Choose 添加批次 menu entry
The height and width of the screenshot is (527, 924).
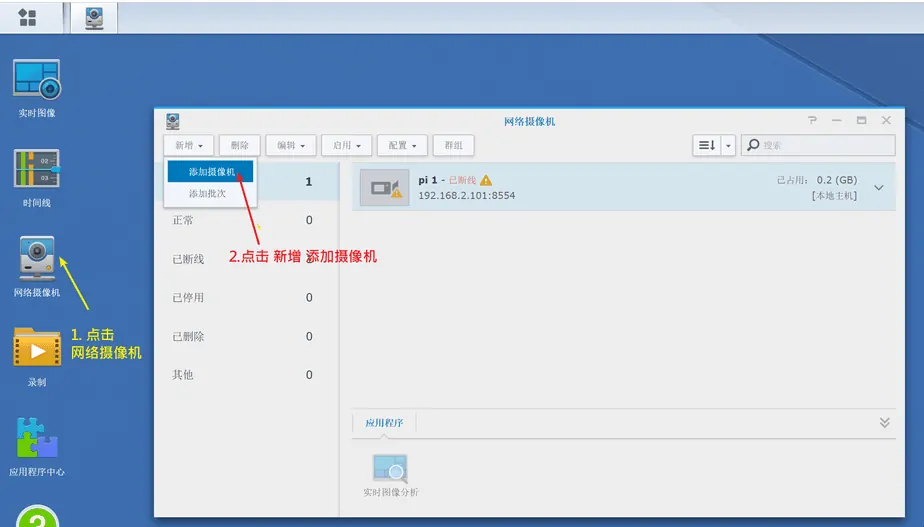tap(207, 193)
